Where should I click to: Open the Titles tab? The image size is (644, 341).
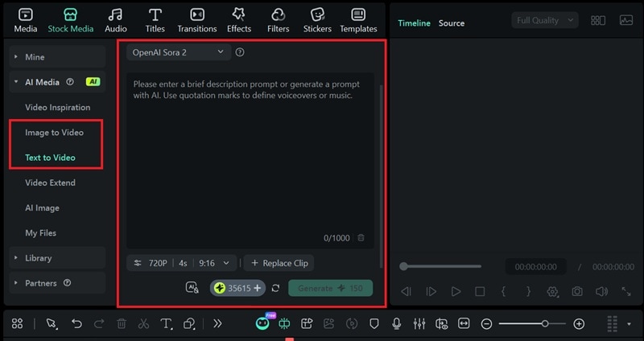(155, 21)
